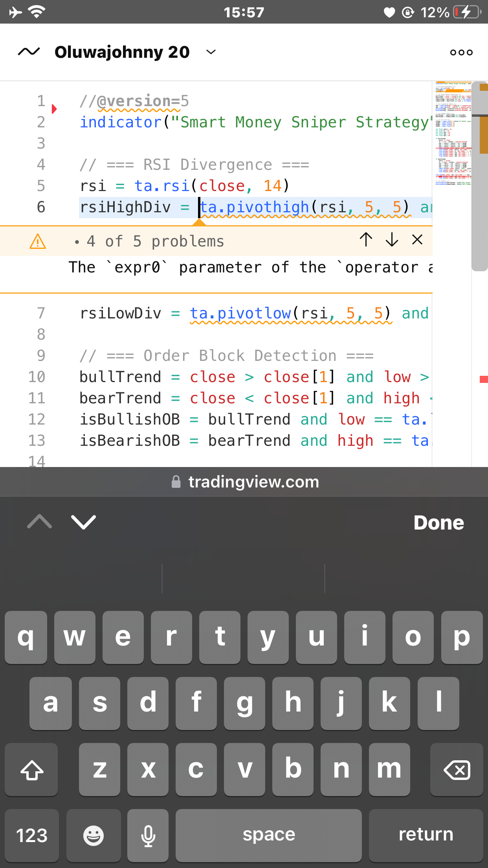This screenshot has height=868, width=488.
Task: Tap the 15:57 clock in status bar
Action: 244,13
